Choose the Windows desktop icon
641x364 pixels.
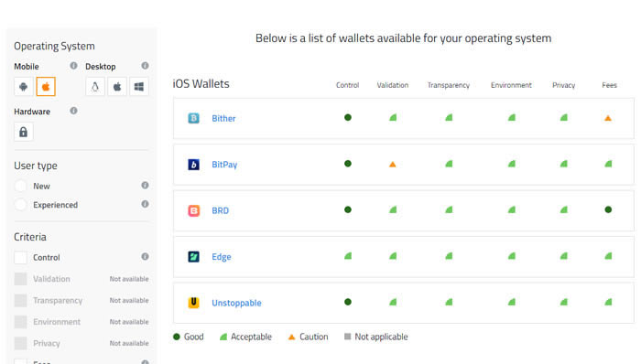139,87
